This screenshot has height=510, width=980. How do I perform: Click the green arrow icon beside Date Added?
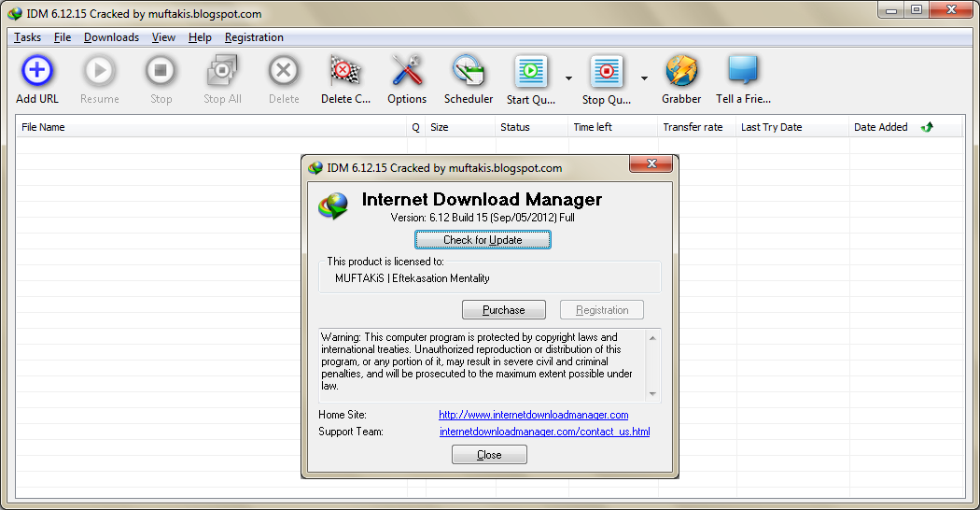(x=927, y=127)
